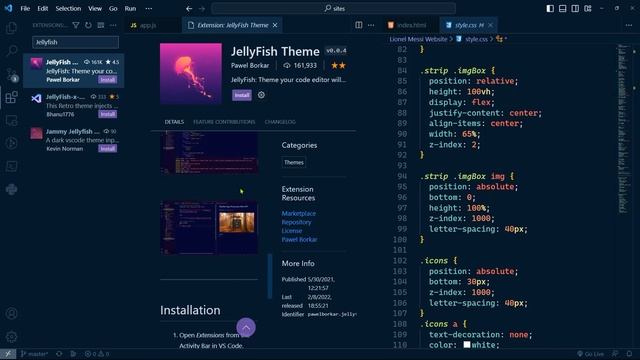The image size is (640, 360).
Task: Open the extension settings gear beside Install
Action: [x=261, y=95]
